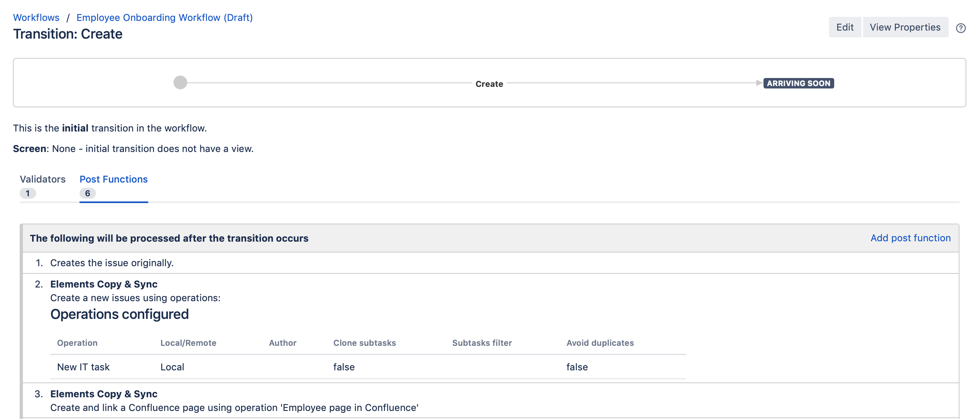The image size is (980, 419).
Task: Click the Elements Copy & Sync heading in item 2
Action: coord(104,284)
